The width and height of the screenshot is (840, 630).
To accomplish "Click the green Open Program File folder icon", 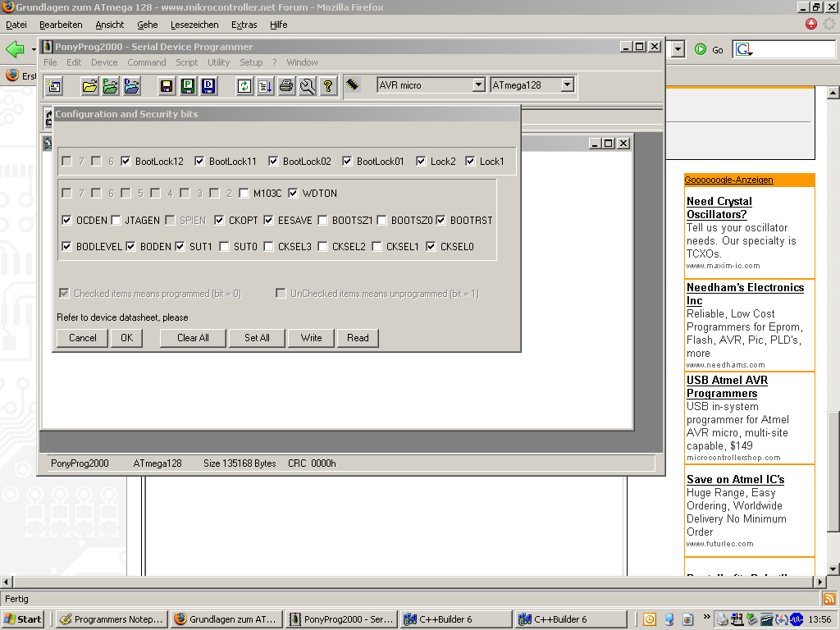I will pyautogui.click(x=111, y=85).
